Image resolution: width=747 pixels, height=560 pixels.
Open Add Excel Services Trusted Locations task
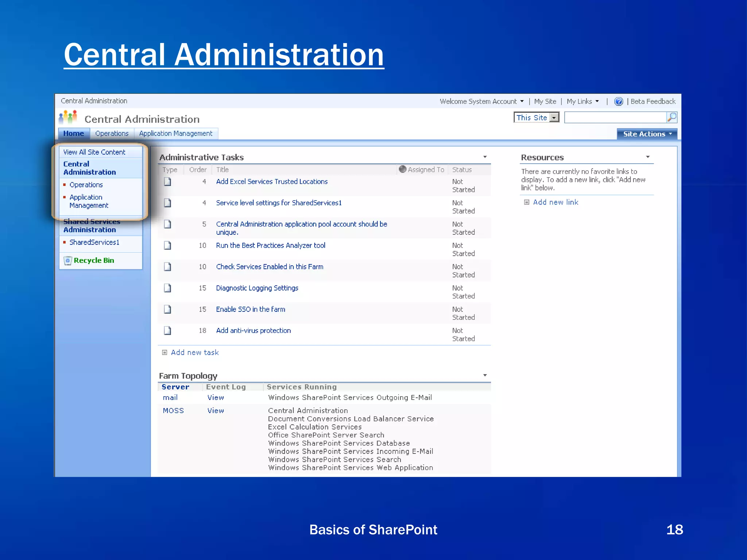272,182
